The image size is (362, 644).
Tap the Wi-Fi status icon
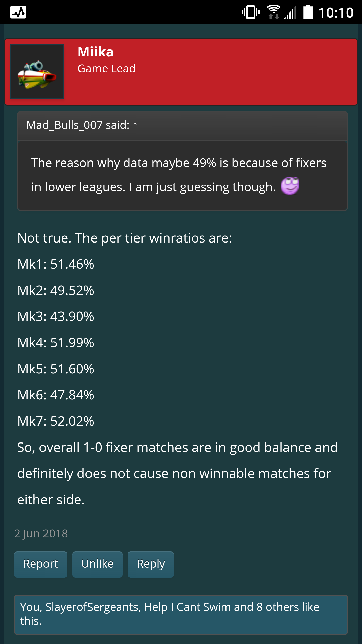(274, 12)
